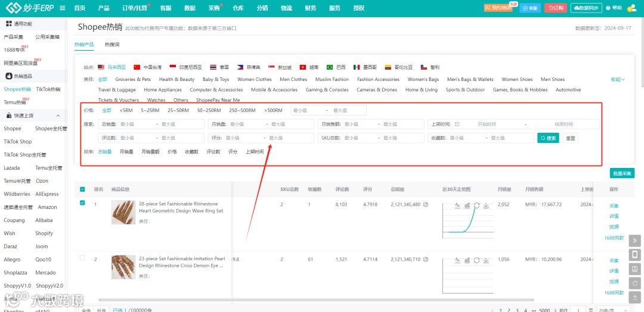
Task: Click the 数据同步 cloud sync button
Action: pyautogui.click(x=587, y=8)
